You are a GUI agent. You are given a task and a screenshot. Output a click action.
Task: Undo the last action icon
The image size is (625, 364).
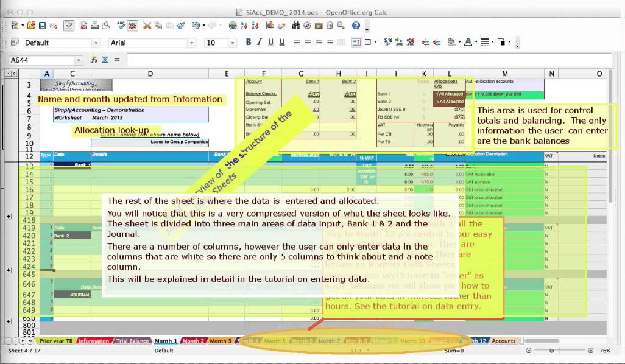click(196, 26)
